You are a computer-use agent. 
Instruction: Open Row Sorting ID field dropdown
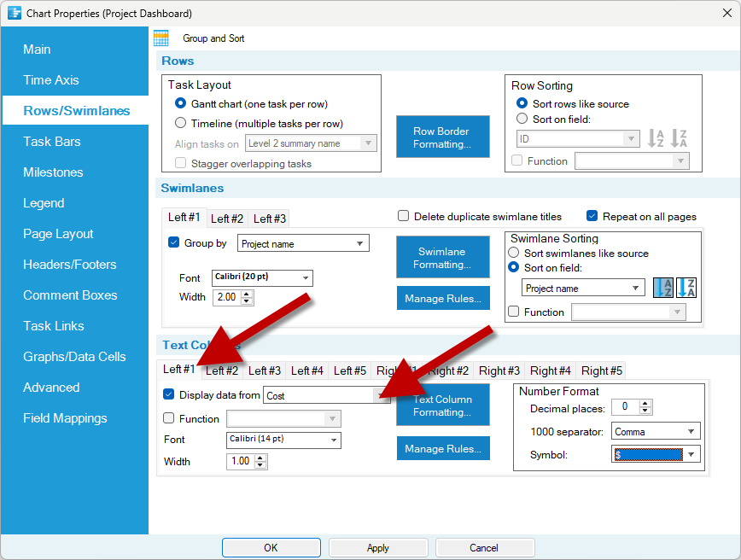[x=578, y=139]
